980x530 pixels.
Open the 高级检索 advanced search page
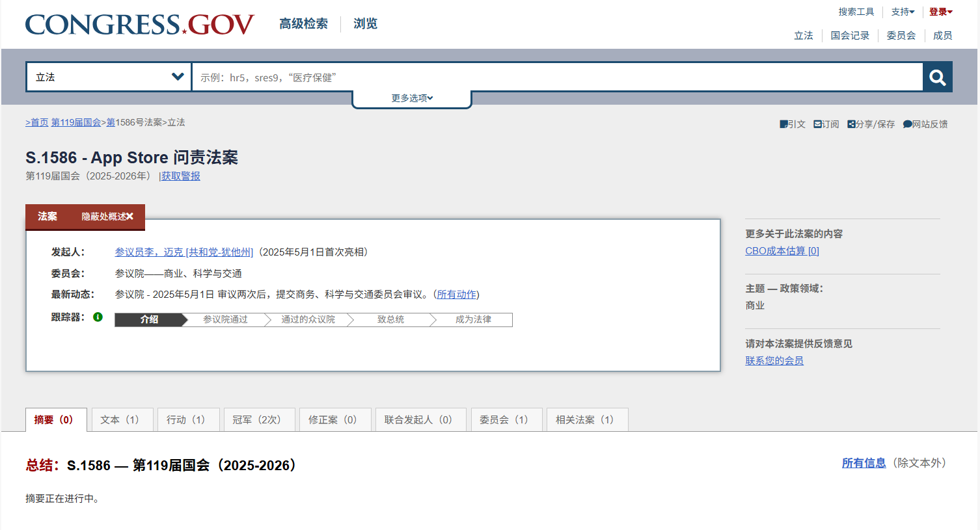click(x=303, y=24)
